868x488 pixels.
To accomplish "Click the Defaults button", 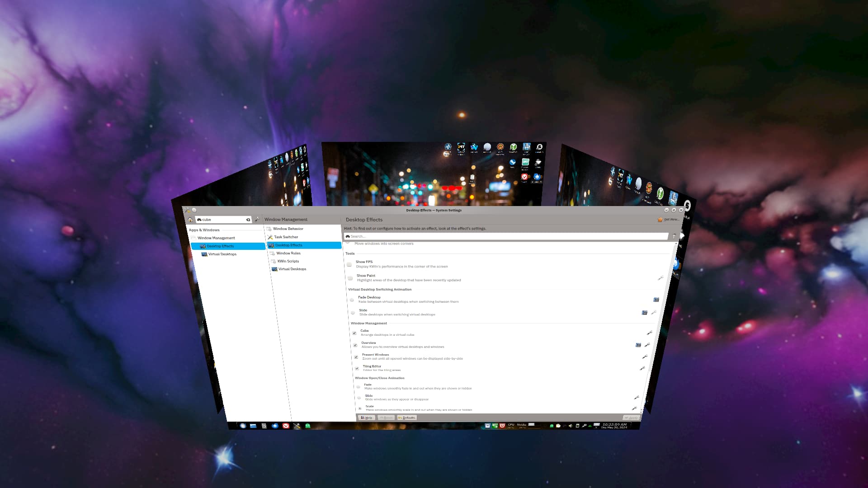I will (407, 418).
